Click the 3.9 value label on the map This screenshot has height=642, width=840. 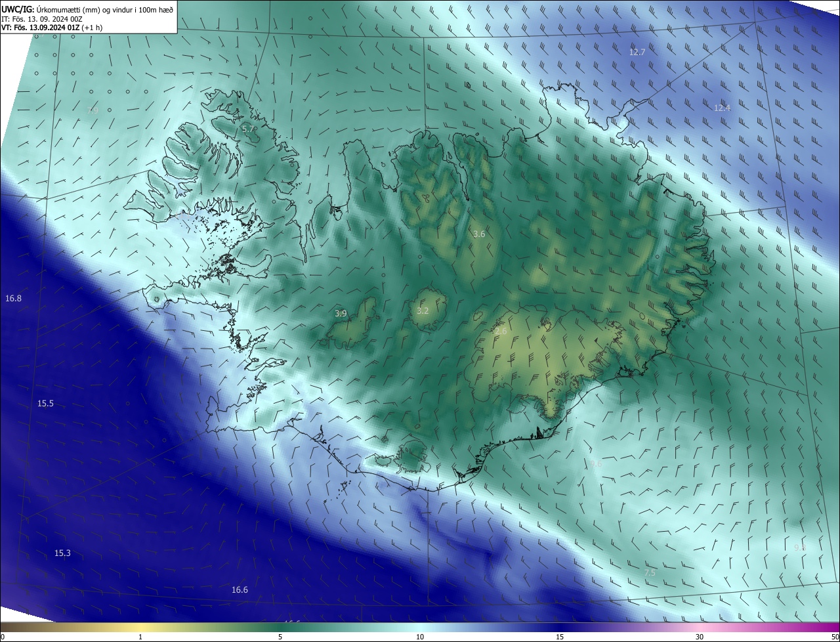pos(341,314)
